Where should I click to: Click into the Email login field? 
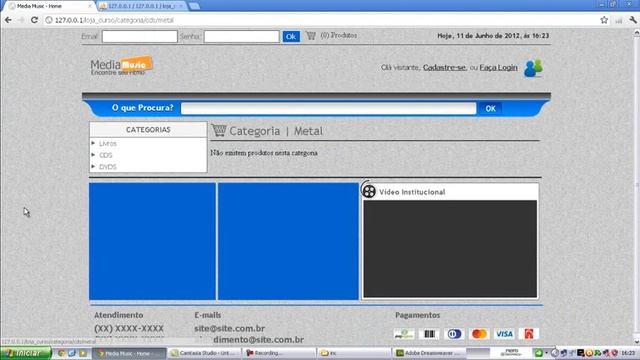[140, 36]
